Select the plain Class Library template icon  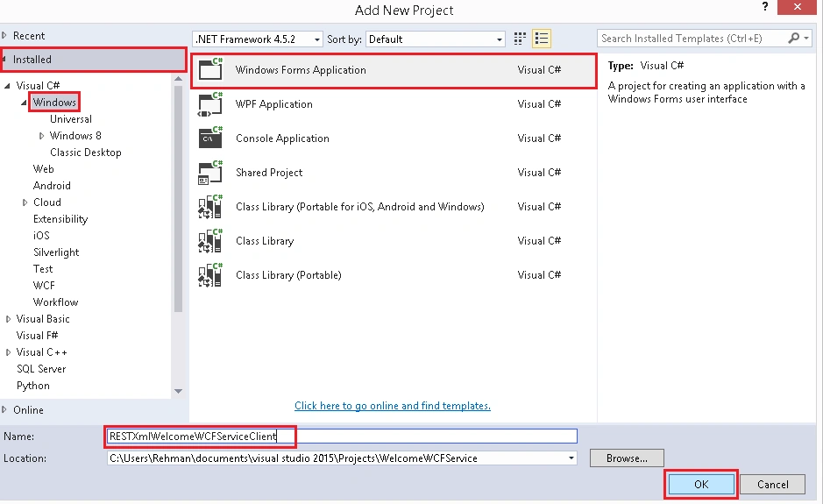pos(210,240)
